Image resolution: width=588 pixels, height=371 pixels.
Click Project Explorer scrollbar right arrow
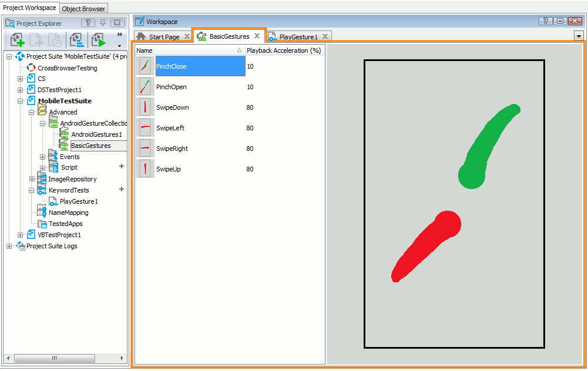122,358
